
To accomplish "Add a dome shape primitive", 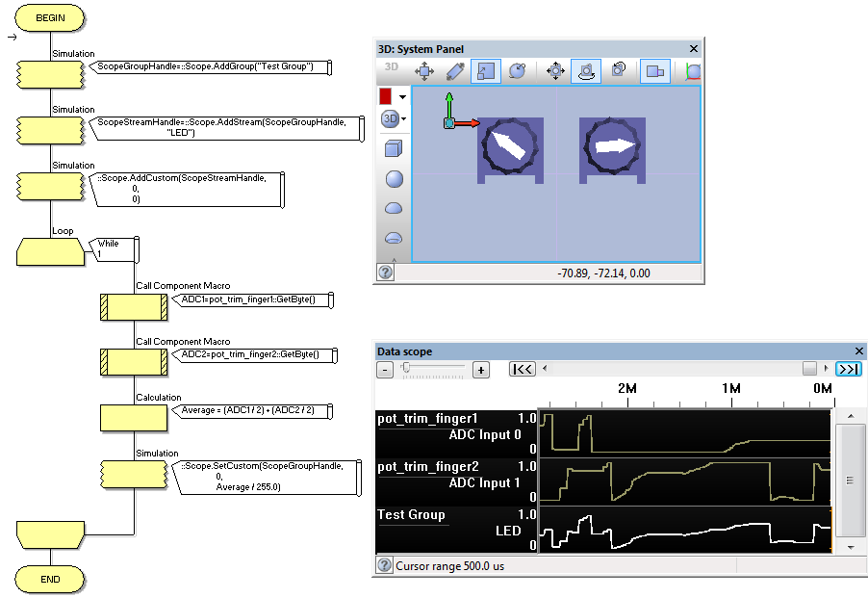I will click(394, 208).
